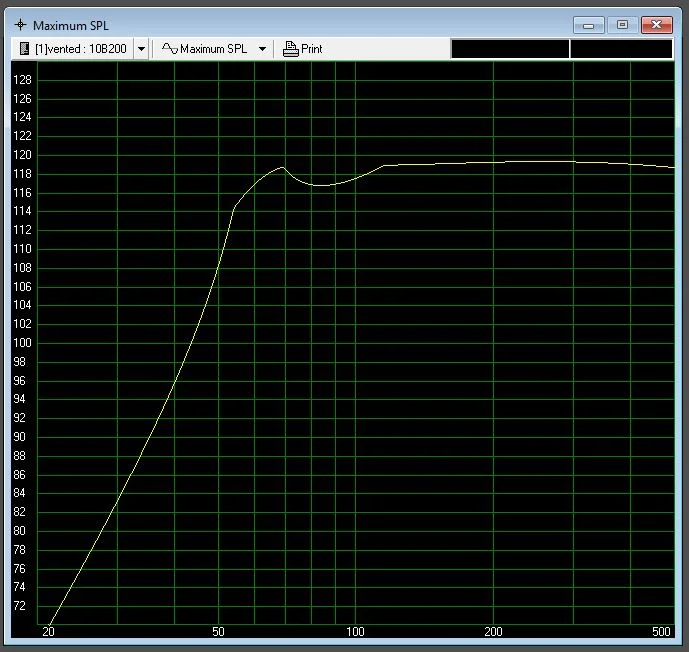Click the 20 label on frequency axis
Image resolution: width=689 pixels, height=652 pixels.
pos(48,632)
